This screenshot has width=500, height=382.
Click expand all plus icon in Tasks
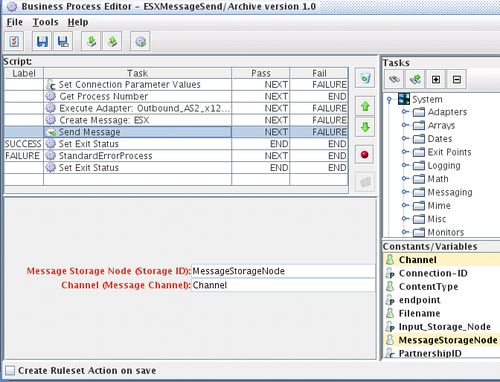click(436, 79)
